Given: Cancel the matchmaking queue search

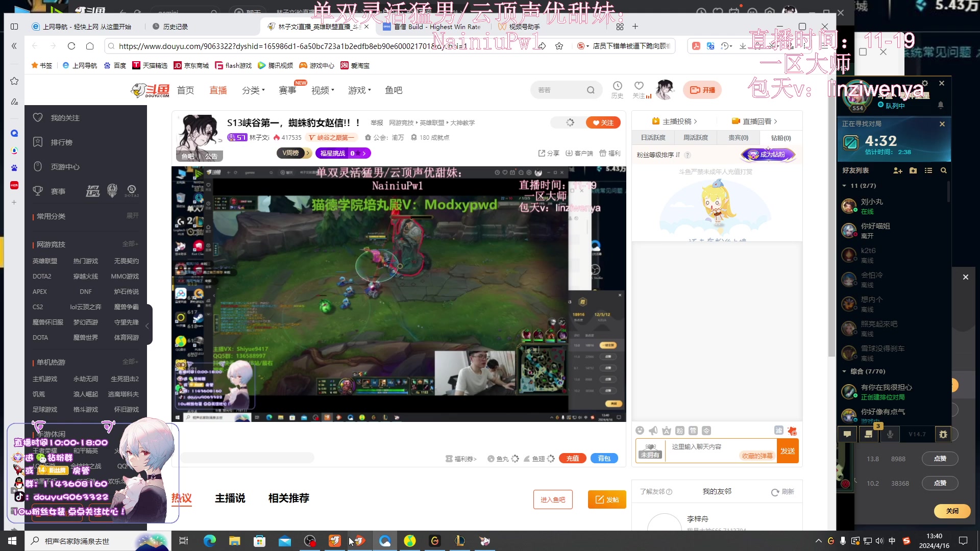Looking at the screenshot, I should [942, 124].
